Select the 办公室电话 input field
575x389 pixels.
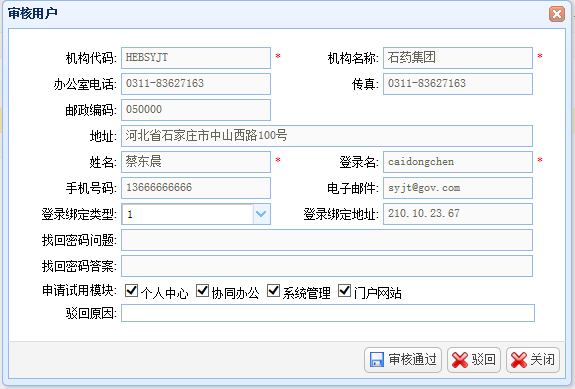click(196, 84)
